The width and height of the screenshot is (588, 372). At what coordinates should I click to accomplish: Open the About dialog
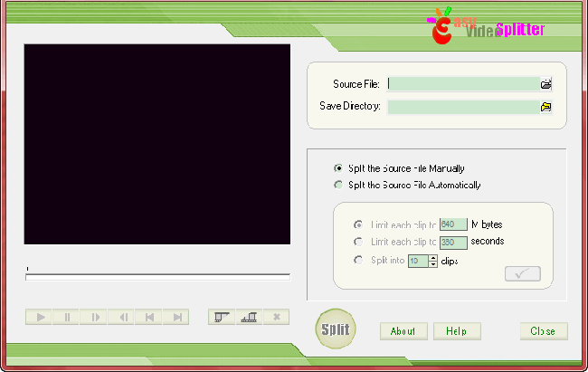(x=403, y=331)
